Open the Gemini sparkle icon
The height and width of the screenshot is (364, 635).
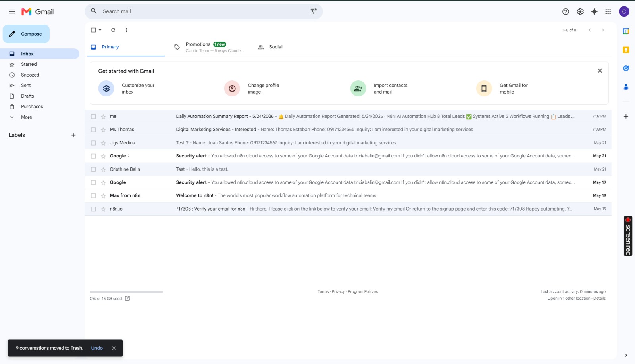[594, 11]
